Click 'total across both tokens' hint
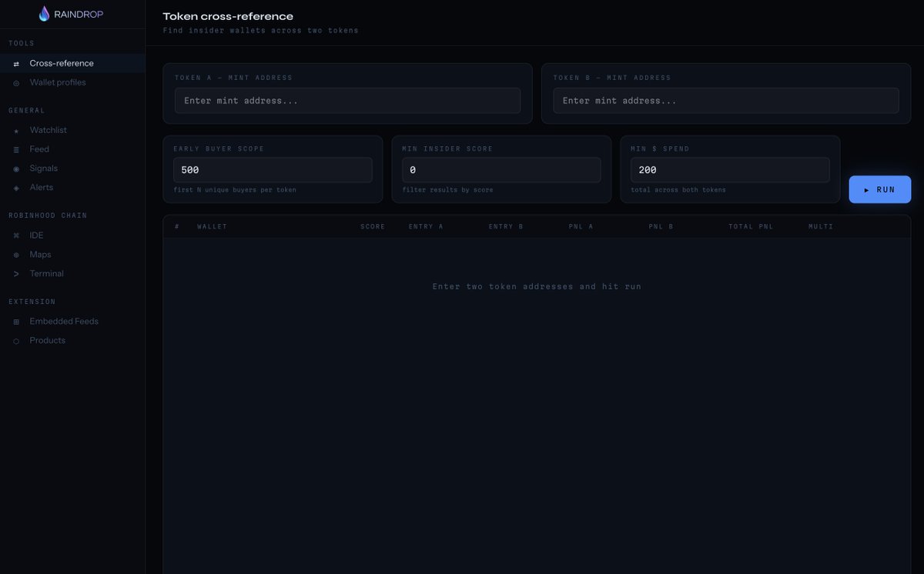 [x=678, y=189]
